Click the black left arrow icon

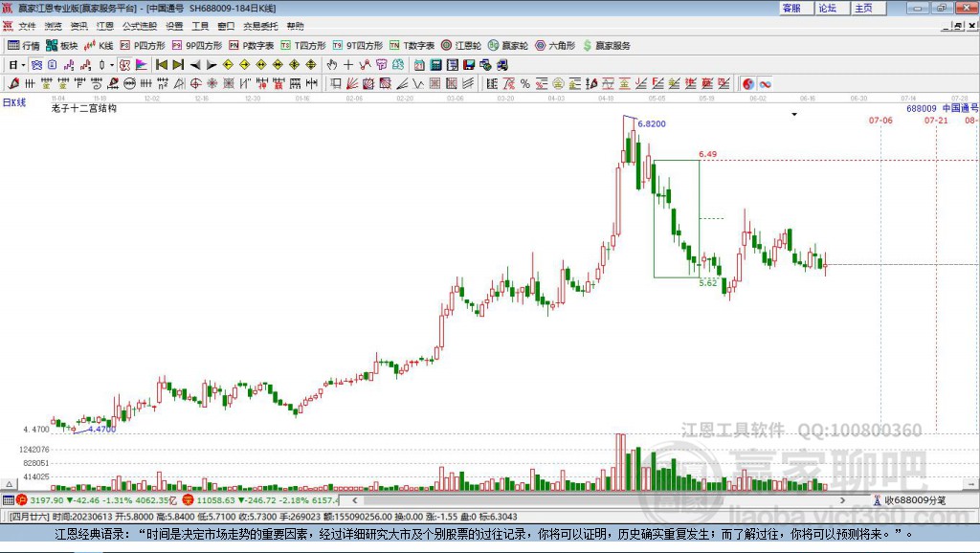(x=195, y=65)
